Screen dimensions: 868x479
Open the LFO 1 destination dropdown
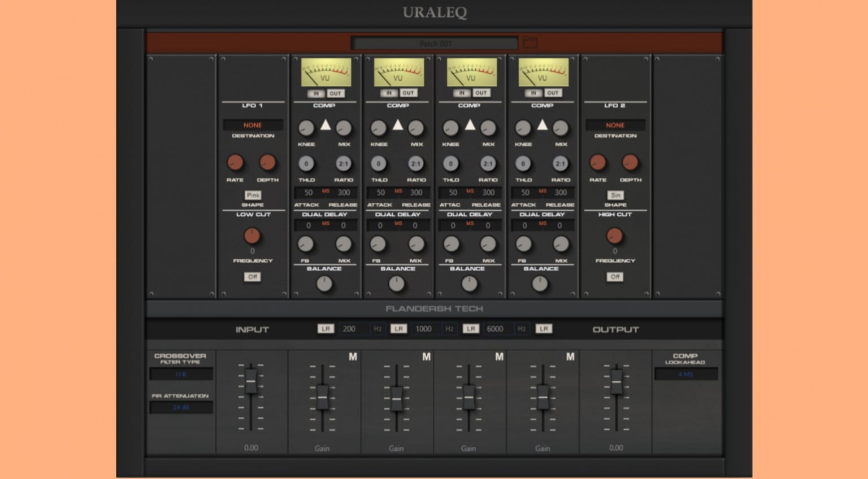(x=253, y=125)
